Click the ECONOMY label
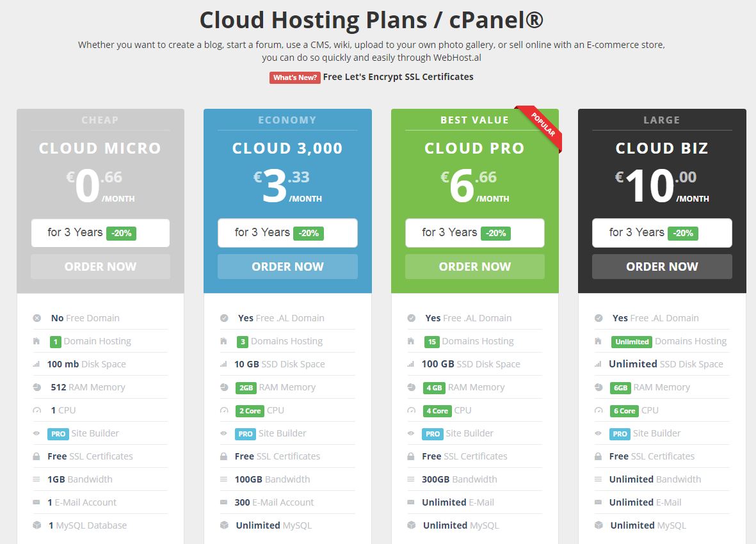 coord(287,120)
